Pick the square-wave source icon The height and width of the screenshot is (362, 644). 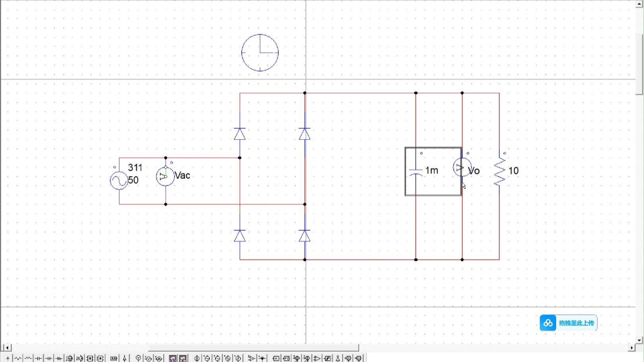coord(228,358)
